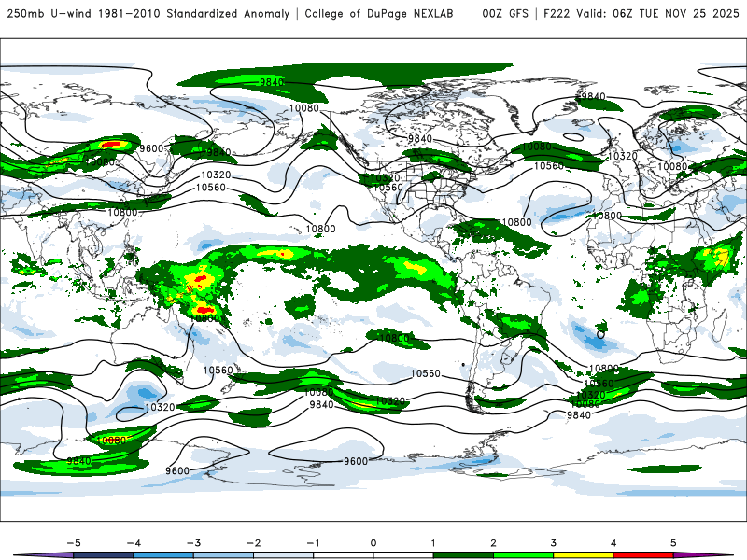Click the '9600' contour label over Asia's red anomaly

point(151,148)
